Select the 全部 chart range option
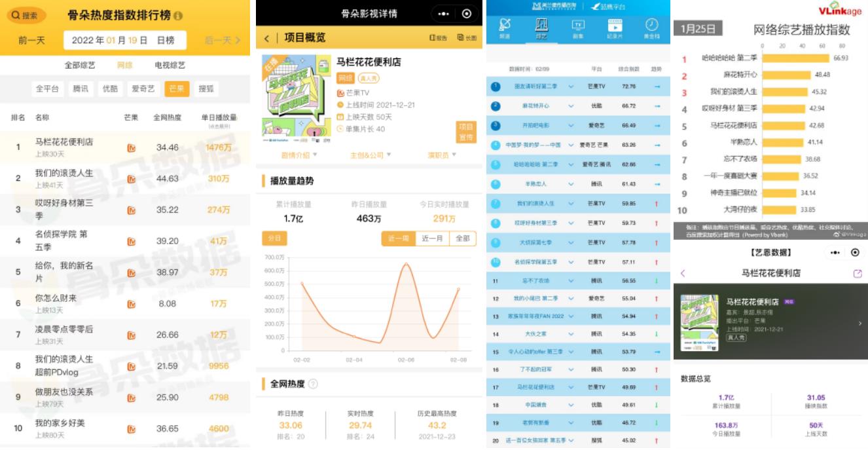The height and width of the screenshot is (450, 868). pyautogui.click(x=462, y=238)
